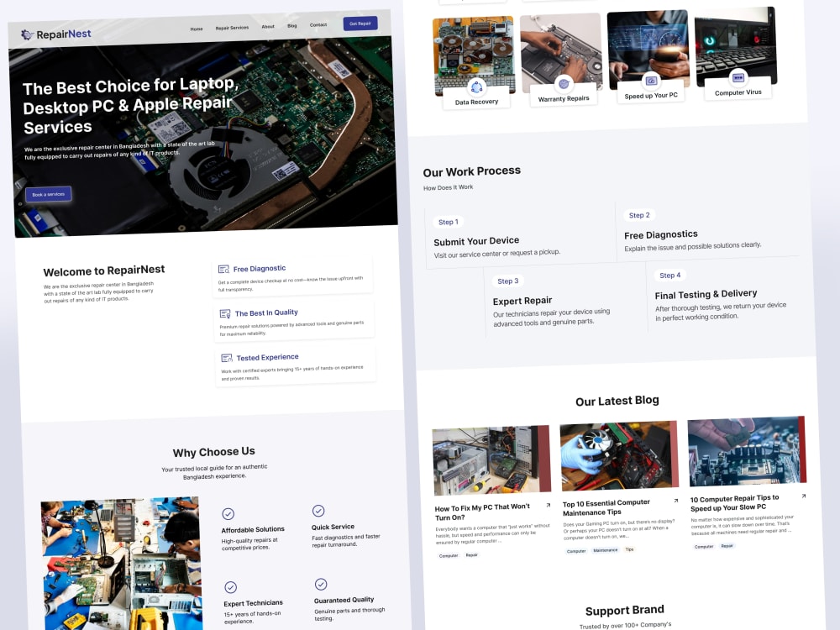Click the Final Testing & Delivery heading
The height and width of the screenshot is (630, 840).
[x=706, y=294]
